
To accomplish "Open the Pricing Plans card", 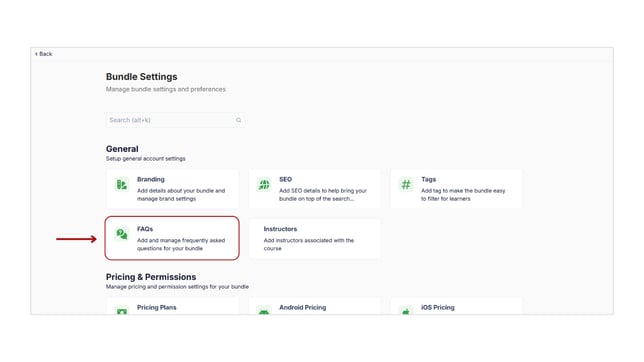I will (x=172, y=306).
